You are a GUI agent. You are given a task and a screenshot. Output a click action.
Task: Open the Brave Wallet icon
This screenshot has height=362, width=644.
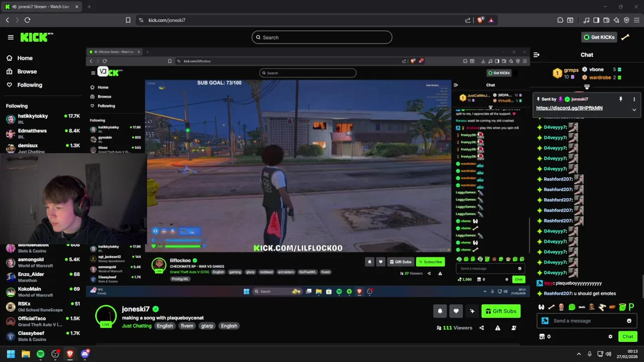[x=606, y=20]
